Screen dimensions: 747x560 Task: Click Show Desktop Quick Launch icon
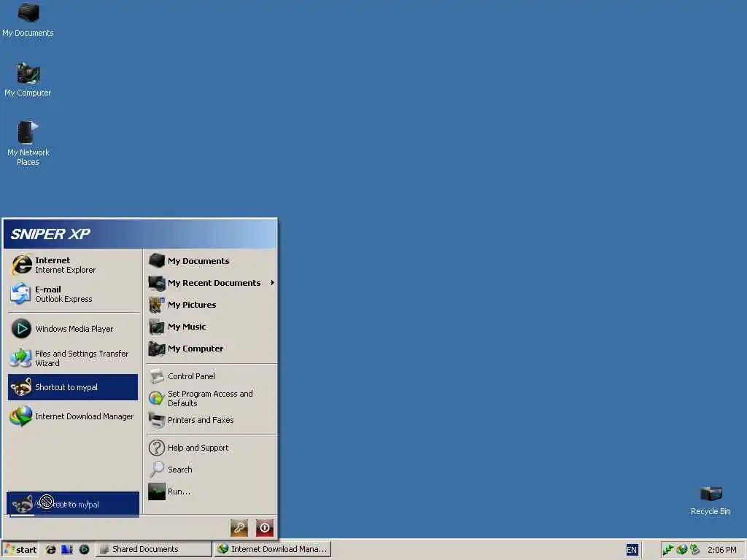pyautogui.click(x=67, y=550)
